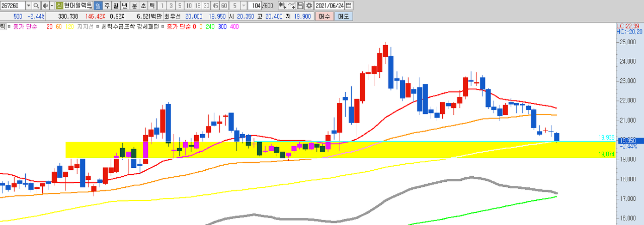This screenshot has width=644, height=225.
Task: Switch to minute 분 chart period
Action: tap(134, 6)
